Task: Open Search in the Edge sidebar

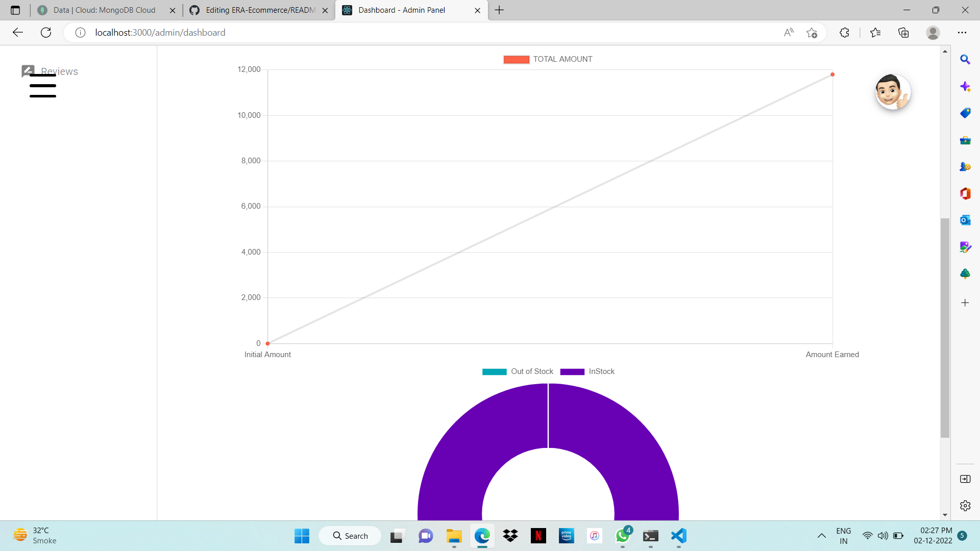Action: tap(965, 60)
